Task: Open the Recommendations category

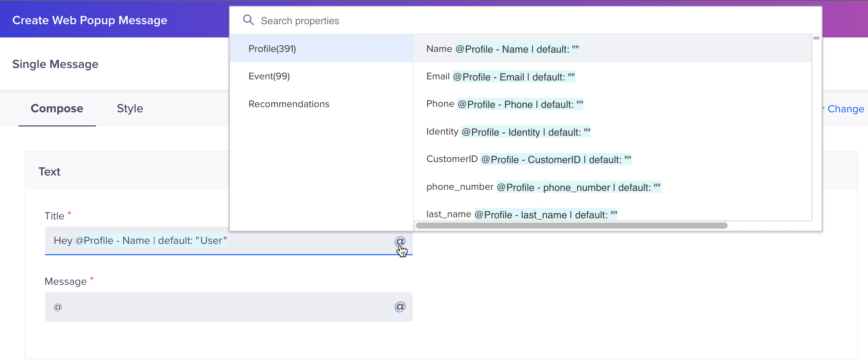Action: pos(322,104)
